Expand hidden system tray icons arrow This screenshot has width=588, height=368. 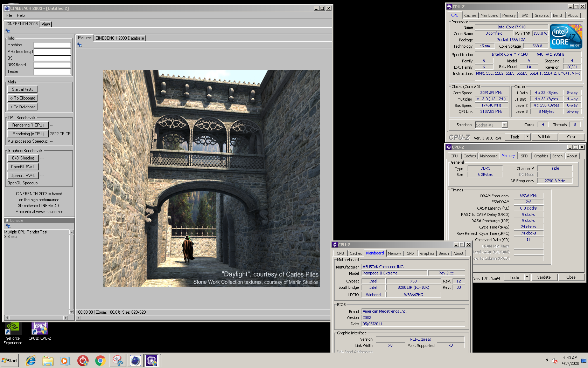click(547, 360)
